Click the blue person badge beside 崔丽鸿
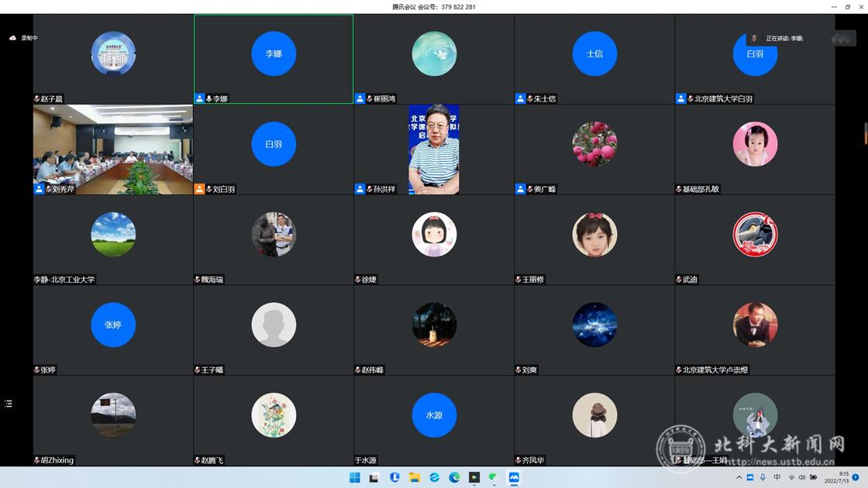This screenshot has height=488, width=868. (x=360, y=98)
